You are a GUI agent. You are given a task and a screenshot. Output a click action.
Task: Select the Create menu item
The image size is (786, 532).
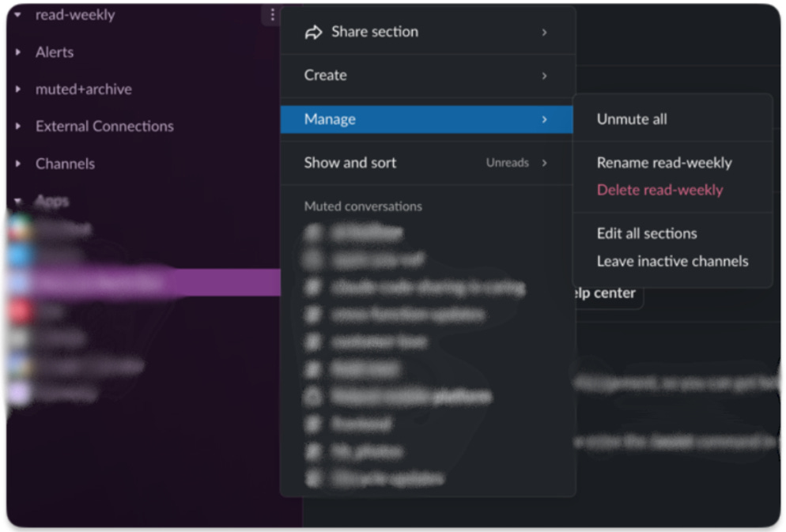click(x=426, y=76)
